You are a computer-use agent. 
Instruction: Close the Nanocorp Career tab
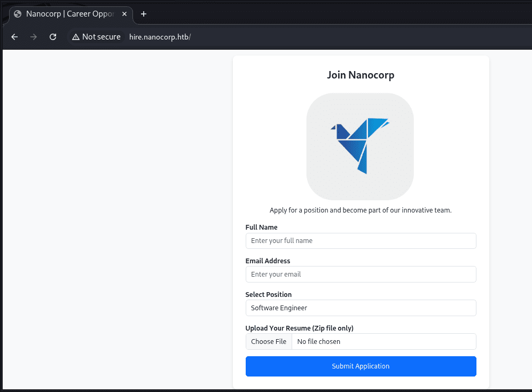(124, 14)
